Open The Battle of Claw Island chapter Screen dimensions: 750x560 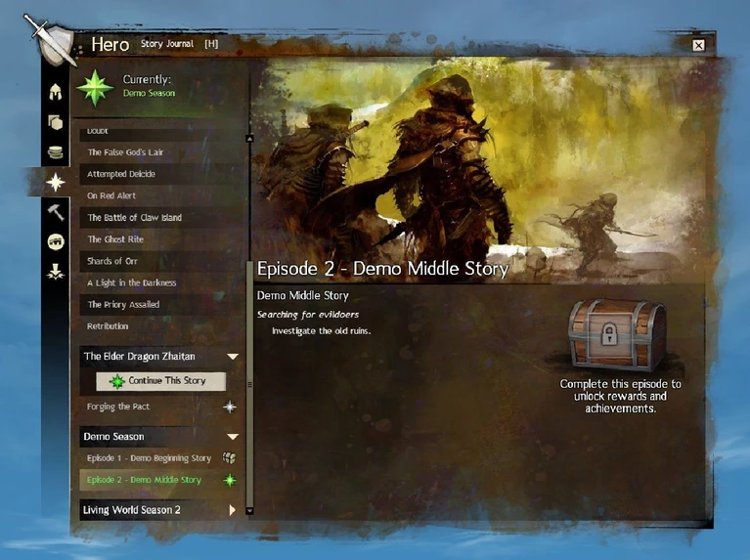[x=135, y=218]
